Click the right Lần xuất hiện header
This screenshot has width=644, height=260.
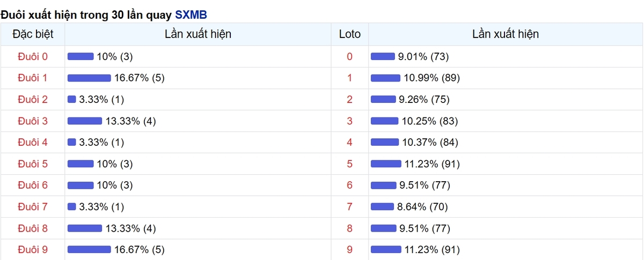click(x=506, y=34)
